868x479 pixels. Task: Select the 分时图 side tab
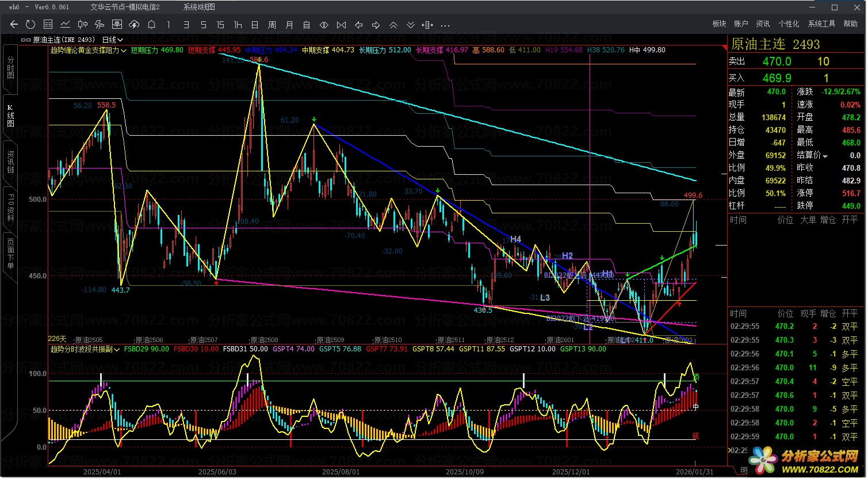tap(10, 68)
